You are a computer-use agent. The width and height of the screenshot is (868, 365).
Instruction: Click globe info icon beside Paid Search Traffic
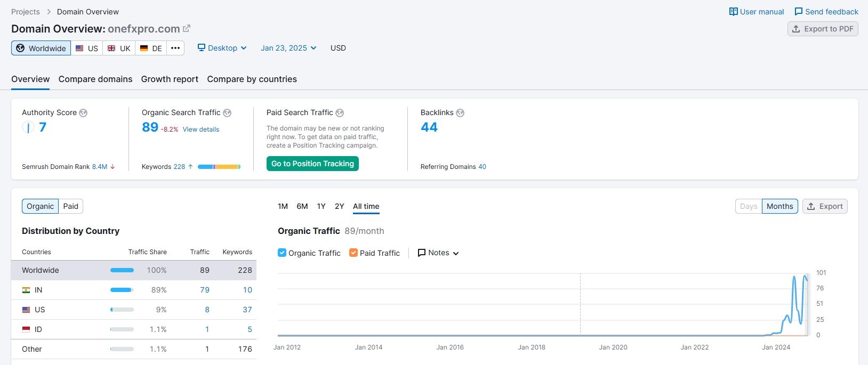(340, 113)
